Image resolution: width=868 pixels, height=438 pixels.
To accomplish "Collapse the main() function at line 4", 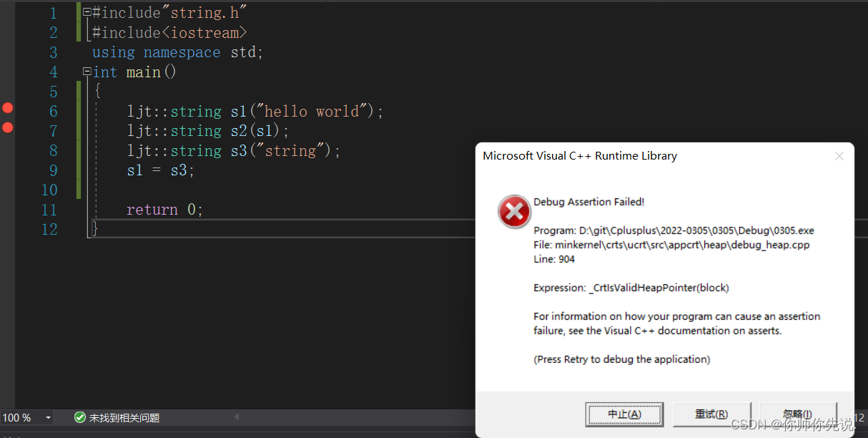I will tap(87, 72).
